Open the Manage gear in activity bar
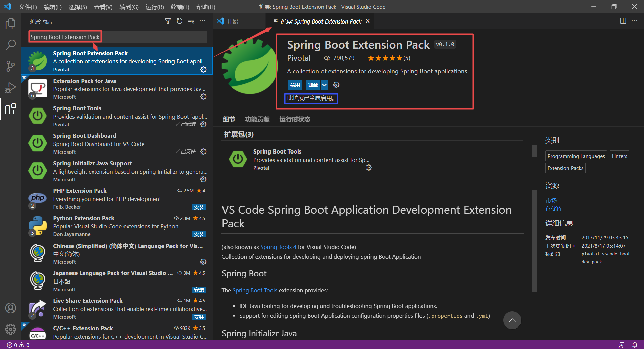 [10, 329]
